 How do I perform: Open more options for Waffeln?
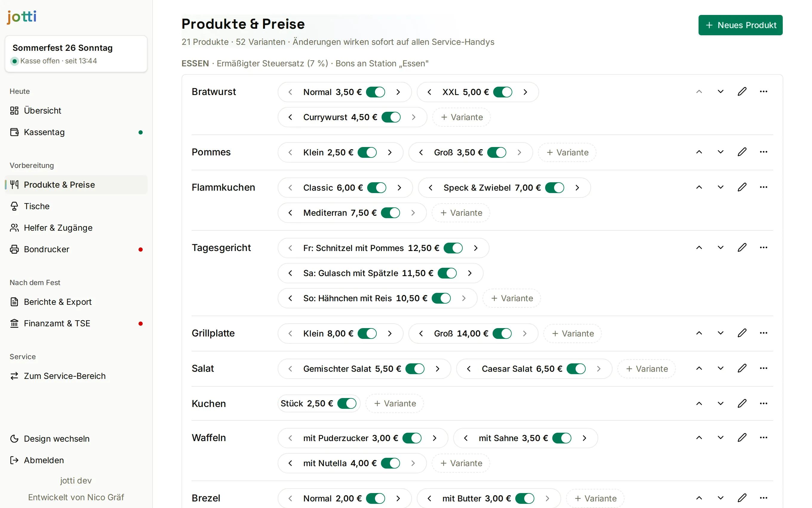(763, 437)
